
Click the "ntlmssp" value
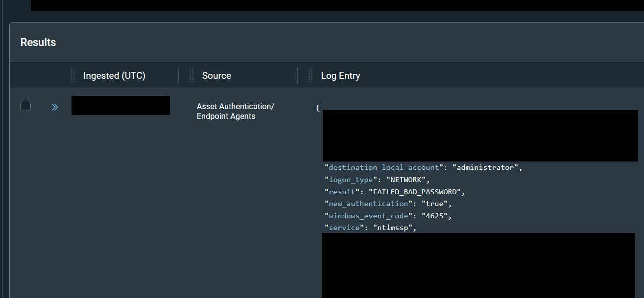pos(393,228)
